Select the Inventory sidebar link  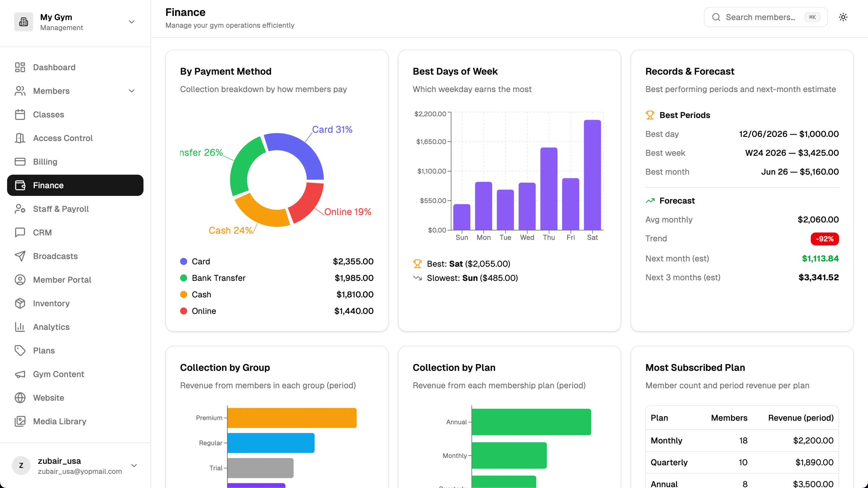75,303
